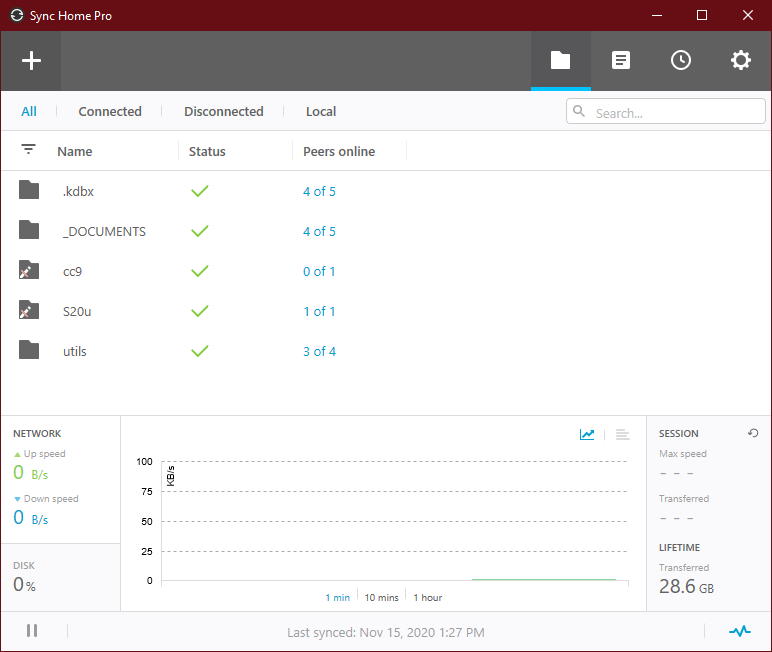The image size is (772, 652).
Task: Set graph range to 10 mins
Action: tap(382, 597)
